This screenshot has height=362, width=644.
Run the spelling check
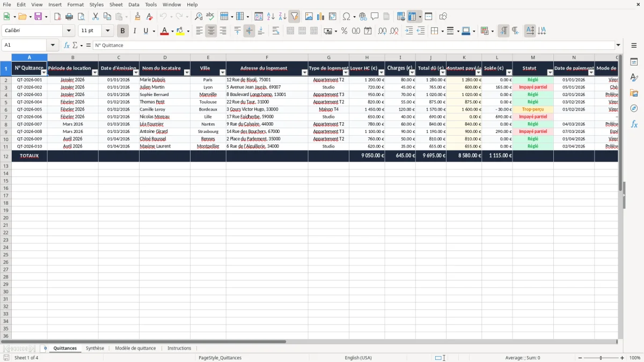pos(210,17)
